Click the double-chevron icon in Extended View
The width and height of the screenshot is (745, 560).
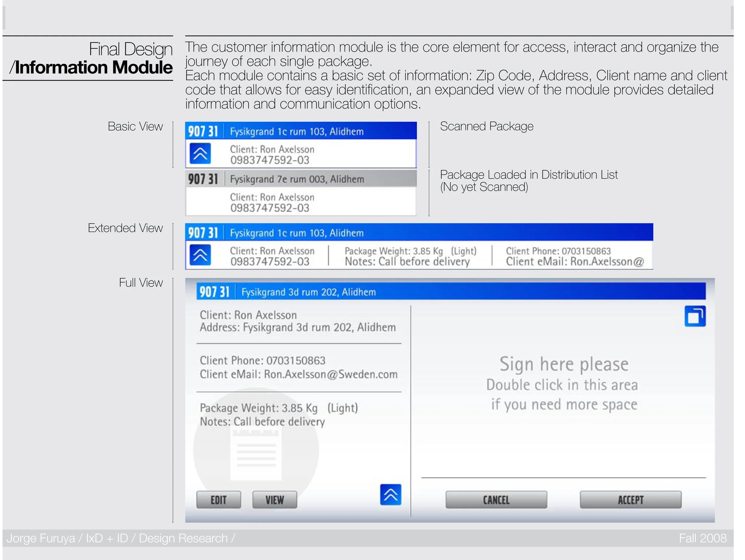[x=200, y=255]
